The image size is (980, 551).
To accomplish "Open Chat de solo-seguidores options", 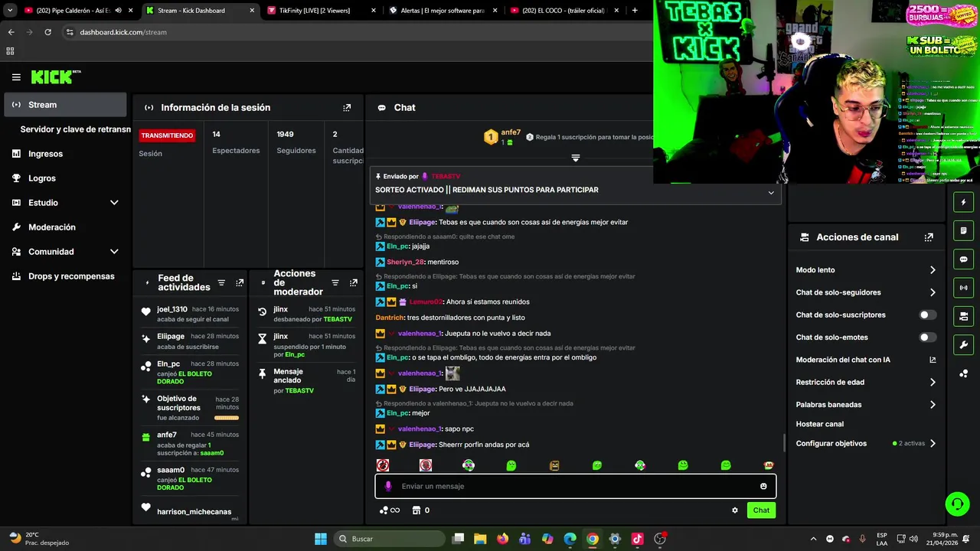I will (x=866, y=292).
